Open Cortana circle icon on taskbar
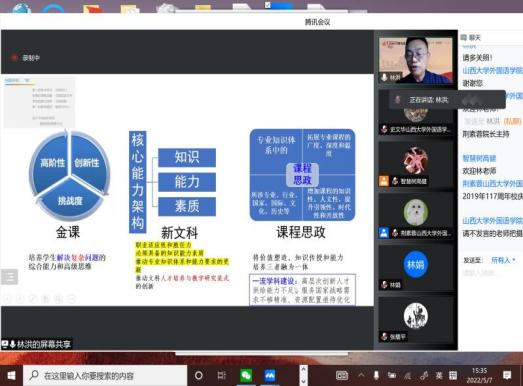The height and width of the screenshot is (386, 523). tap(199, 376)
